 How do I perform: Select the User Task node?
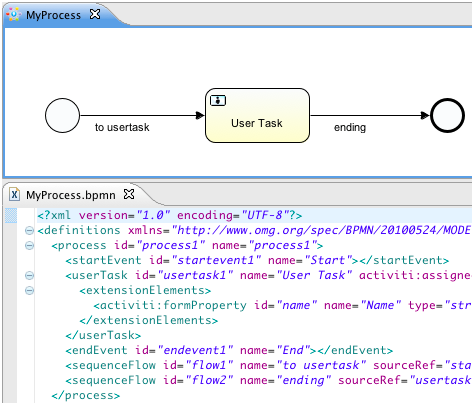[x=257, y=116]
